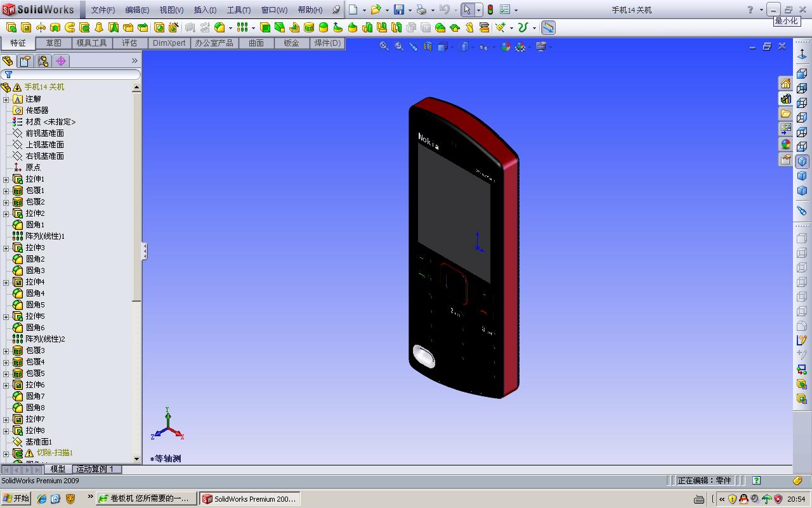Image resolution: width=812 pixels, height=508 pixels.
Task: Switch to the DimXpert tab
Action: pyautogui.click(x=169, y=43)
